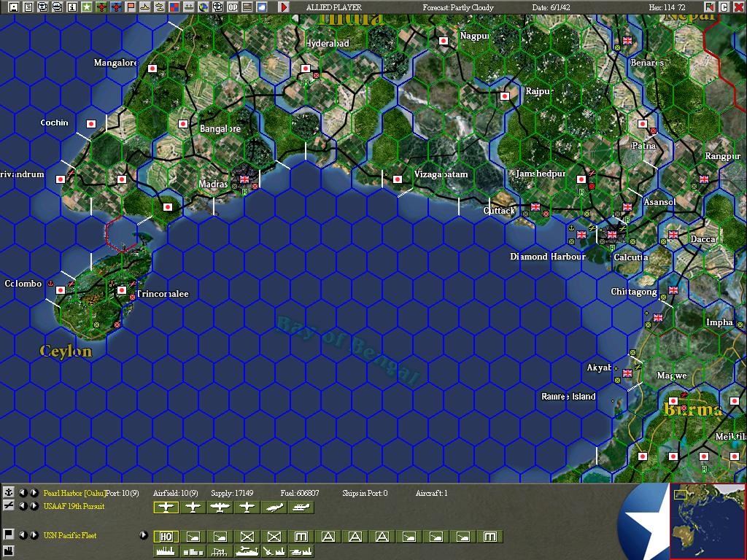The width and height of the screenshot is (747, 560).
Task: Select the British flag base at Akyab
Action: tap(627, 373)
